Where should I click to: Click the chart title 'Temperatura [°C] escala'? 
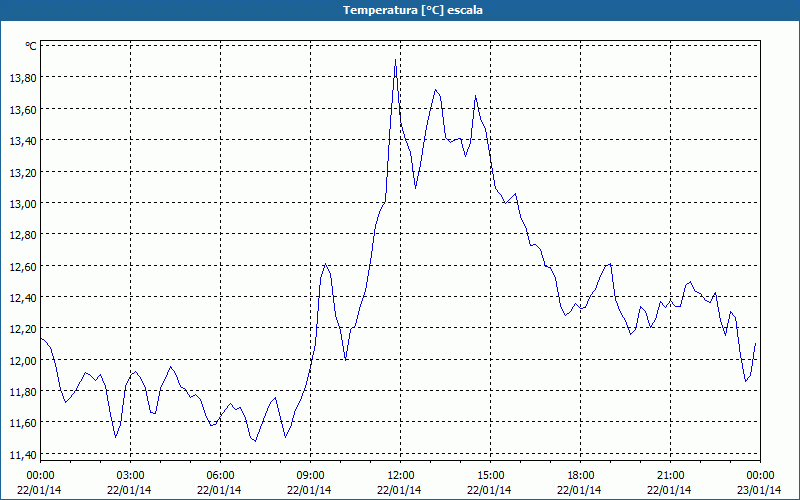point(413,10)
